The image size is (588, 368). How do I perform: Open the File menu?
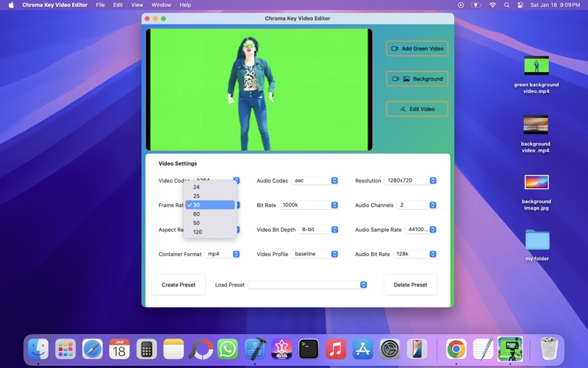click(100, 5)
